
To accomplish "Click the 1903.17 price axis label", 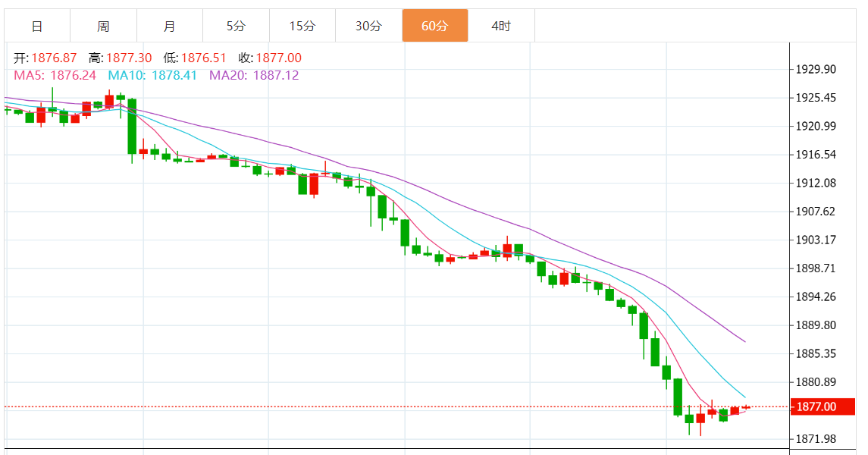I will 816,240.
